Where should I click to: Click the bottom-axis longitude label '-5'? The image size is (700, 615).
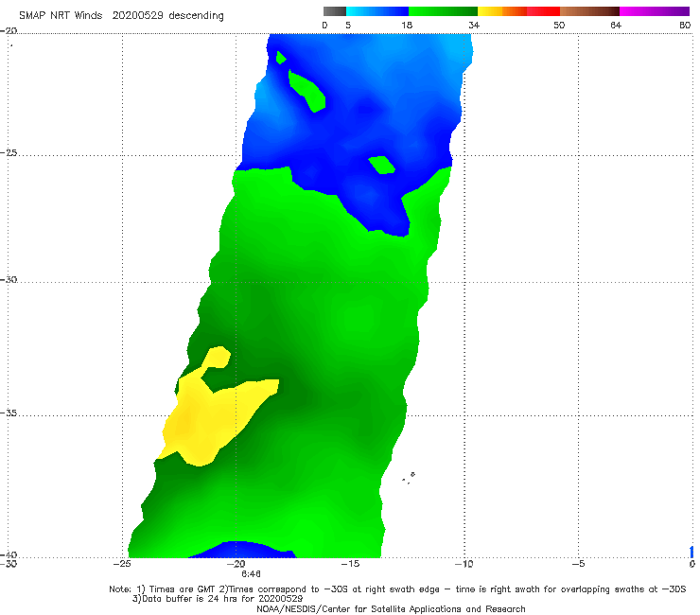tap(578, 564)
